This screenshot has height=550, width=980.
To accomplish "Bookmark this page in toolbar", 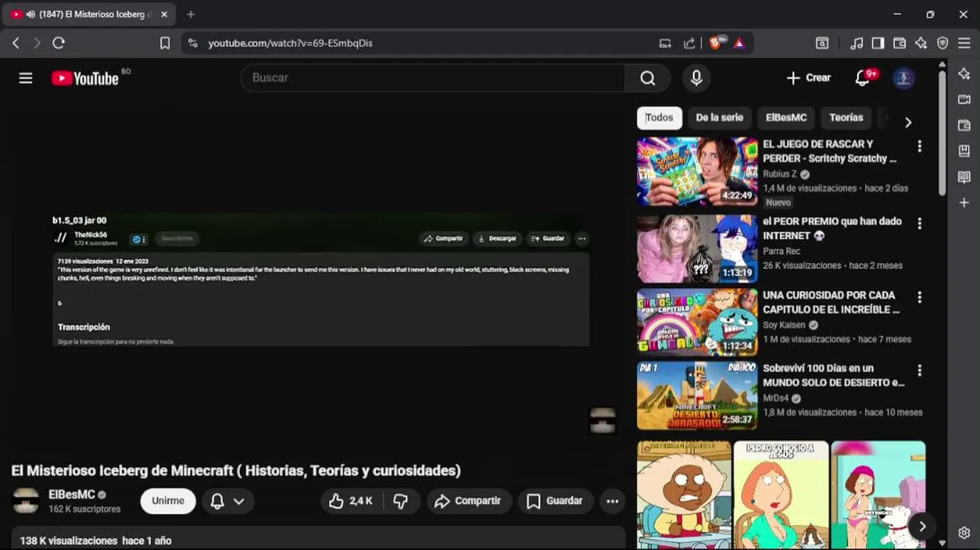I will tap(165, 44).
